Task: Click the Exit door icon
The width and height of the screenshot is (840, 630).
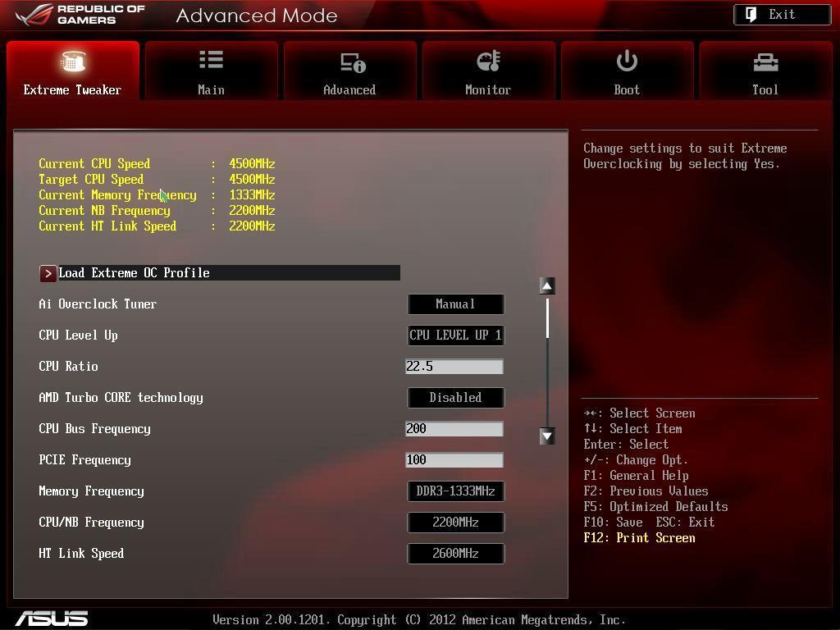Action: [751, 15]
